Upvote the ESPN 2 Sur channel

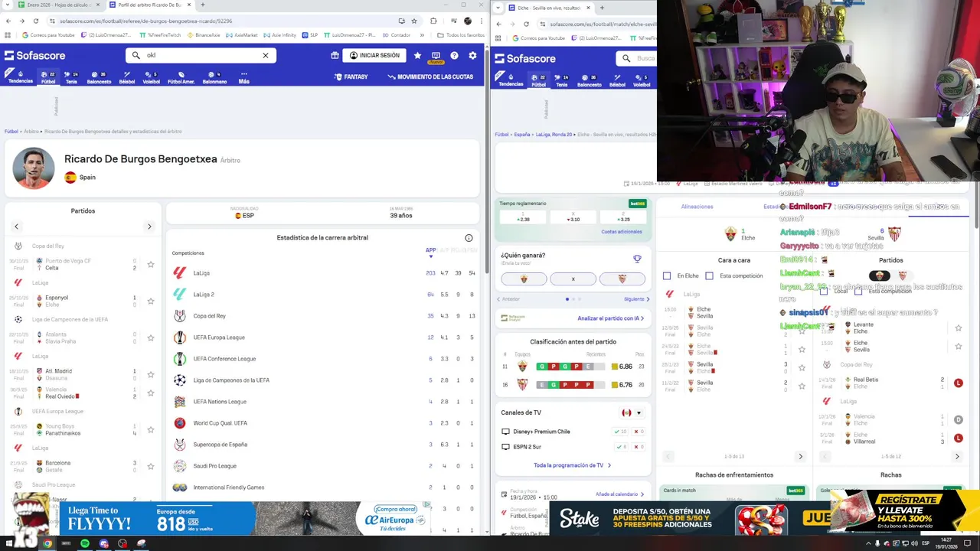(621, 447)
